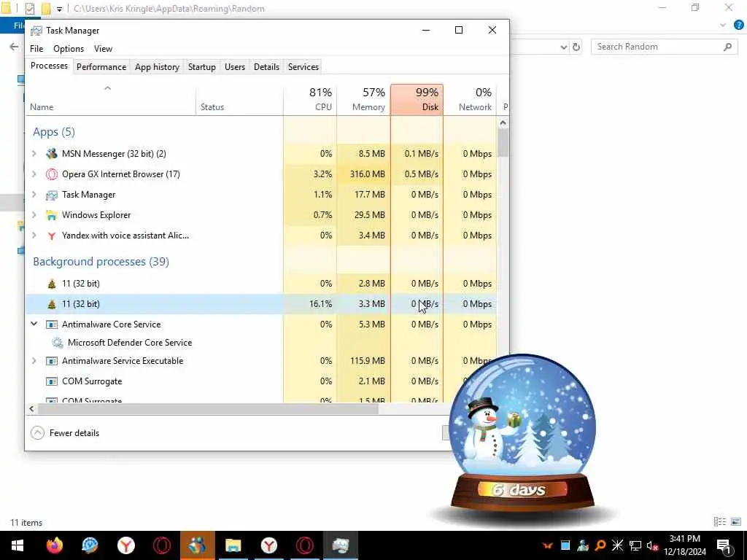The width and height of the screenshot is (747, 560).
Task: Click the COM Surrogate 2.1 MB row icon
Action: click(52, 381)
